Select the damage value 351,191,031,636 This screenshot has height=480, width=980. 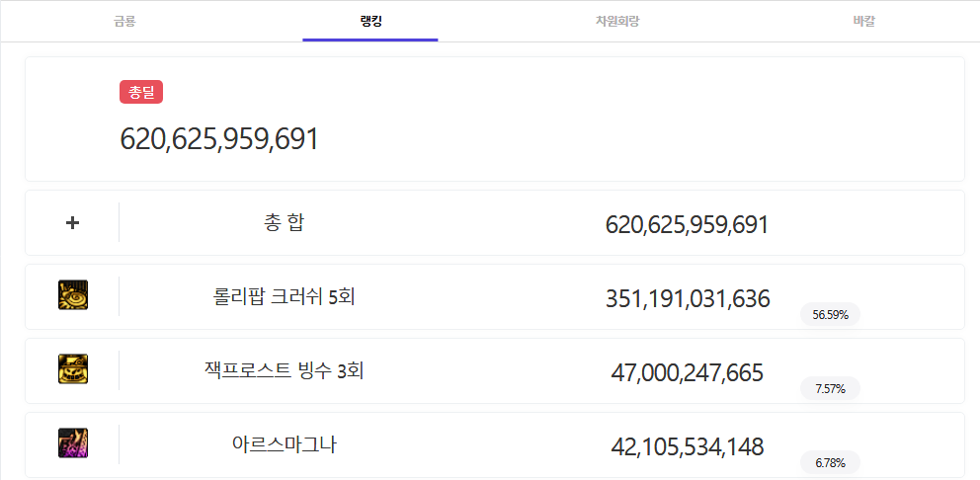(688, 298)
